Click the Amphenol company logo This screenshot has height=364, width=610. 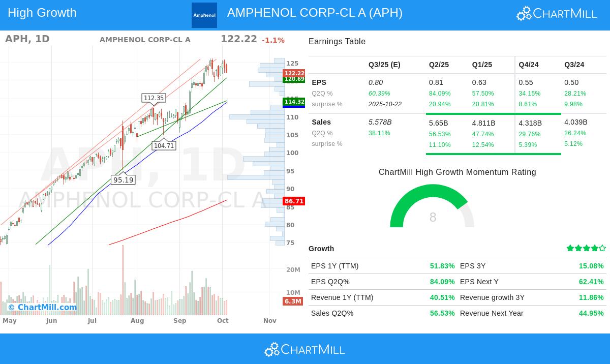coord(204,15)
